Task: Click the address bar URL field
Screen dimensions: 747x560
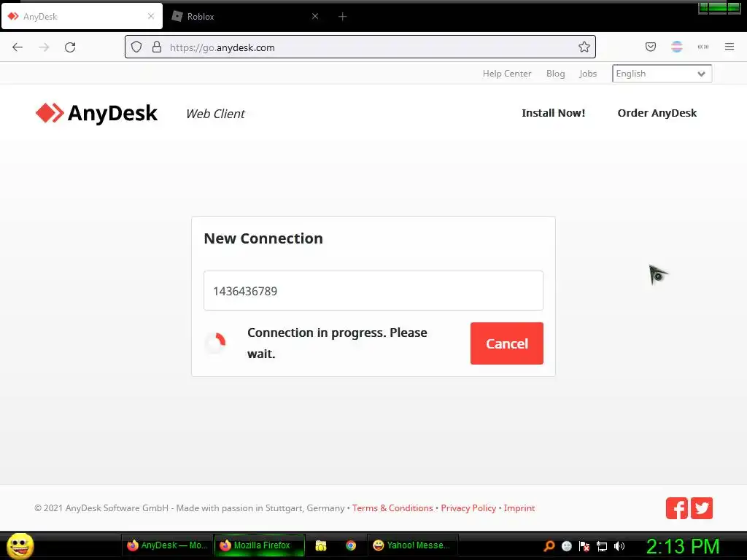Action: coord(360,47)
